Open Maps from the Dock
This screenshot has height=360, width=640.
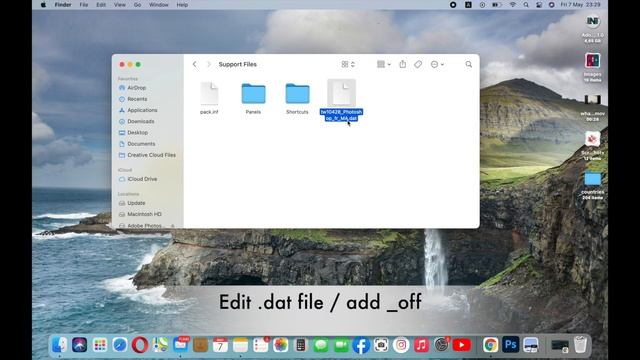tap(160, 345)
